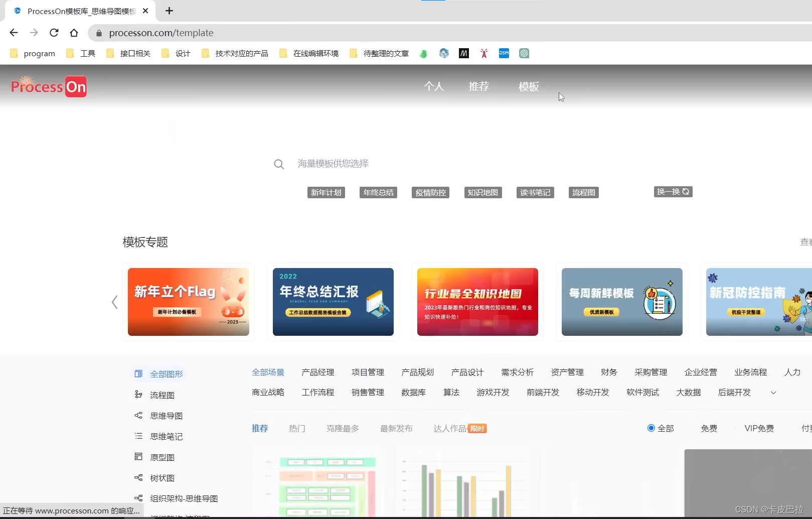Click the 知识地图 tag button
The image size is (812, 519).
point(483,192)
